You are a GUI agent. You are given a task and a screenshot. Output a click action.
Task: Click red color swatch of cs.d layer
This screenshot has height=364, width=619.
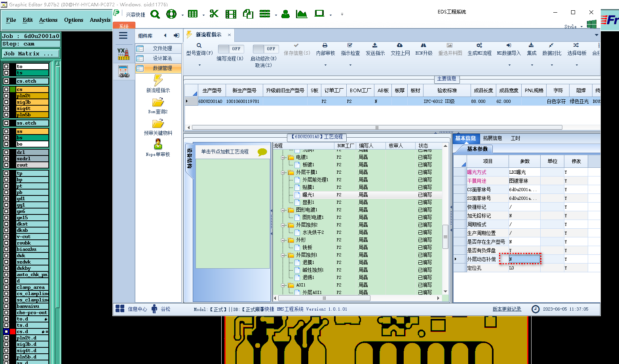13,332
